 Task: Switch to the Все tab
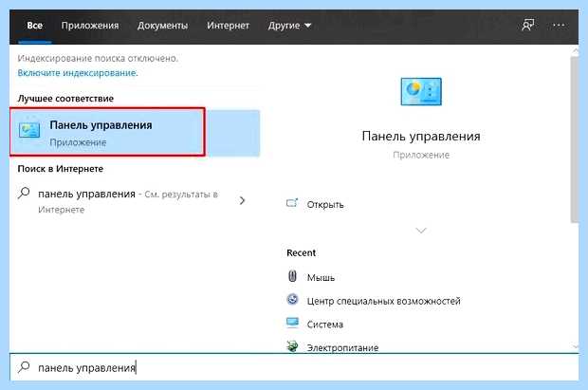(x=34, y=26)
